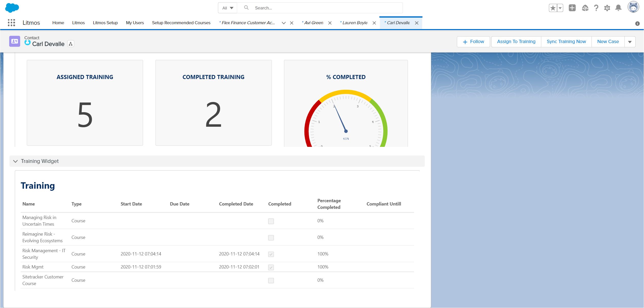The image size is (644, 308).
Task: Open the Setup gear icon
Action: (607, 8)
